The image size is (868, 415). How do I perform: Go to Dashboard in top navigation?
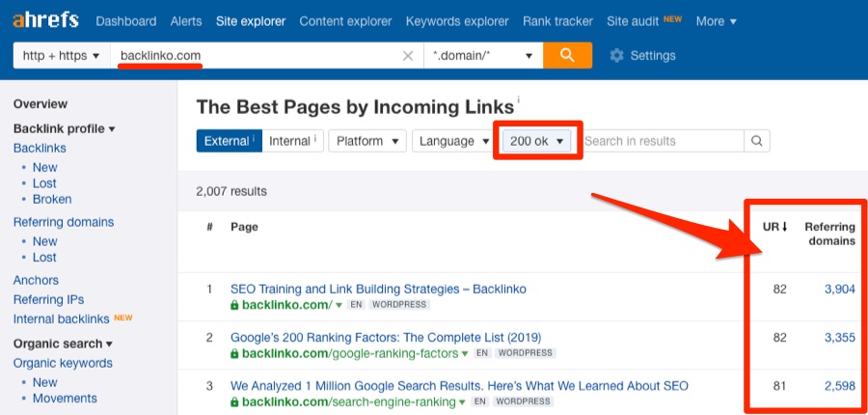click(x=126, y=21)
